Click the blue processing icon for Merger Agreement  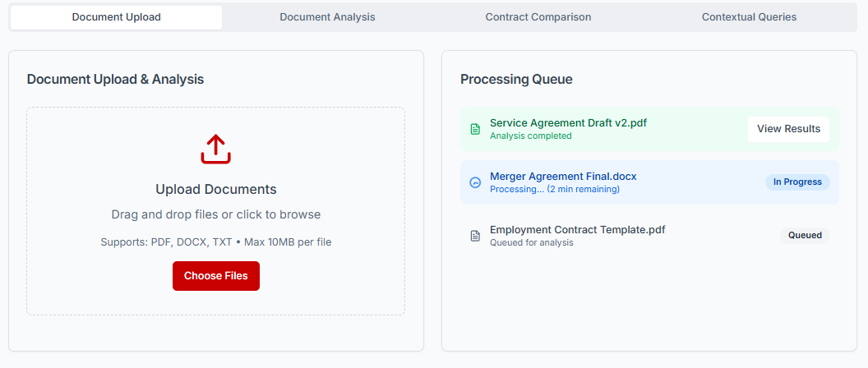pos(474,182)
